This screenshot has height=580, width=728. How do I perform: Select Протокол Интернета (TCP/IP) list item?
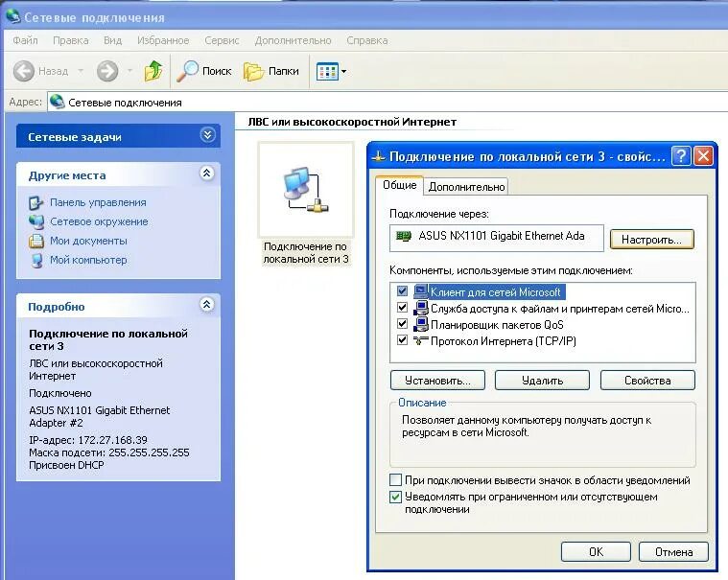point(504,341)
